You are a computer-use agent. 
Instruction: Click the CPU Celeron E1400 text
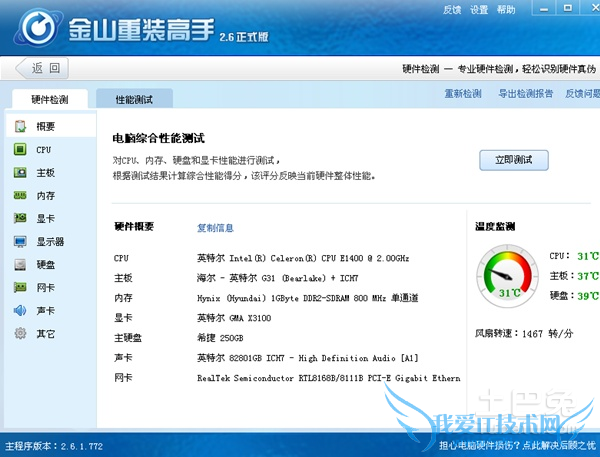(303, 258)
